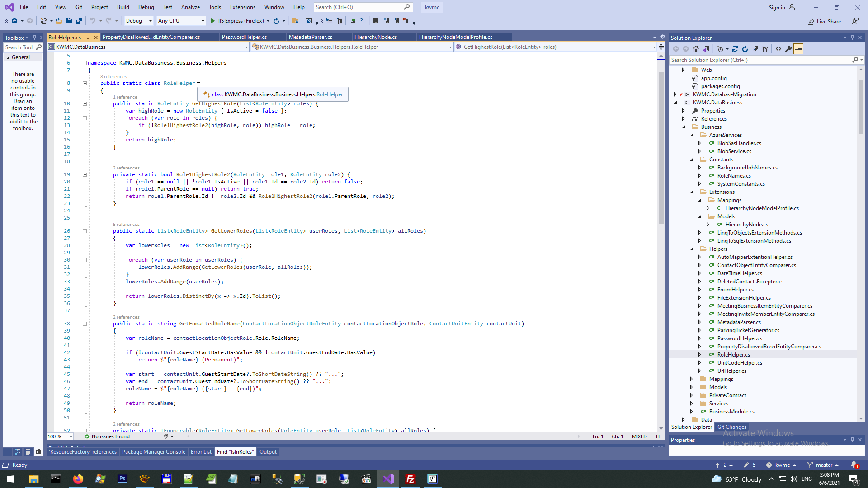Open Properties wrench icon in Solution Explorer
Viewport: 868px width, 488px height.
pos(788,49)
